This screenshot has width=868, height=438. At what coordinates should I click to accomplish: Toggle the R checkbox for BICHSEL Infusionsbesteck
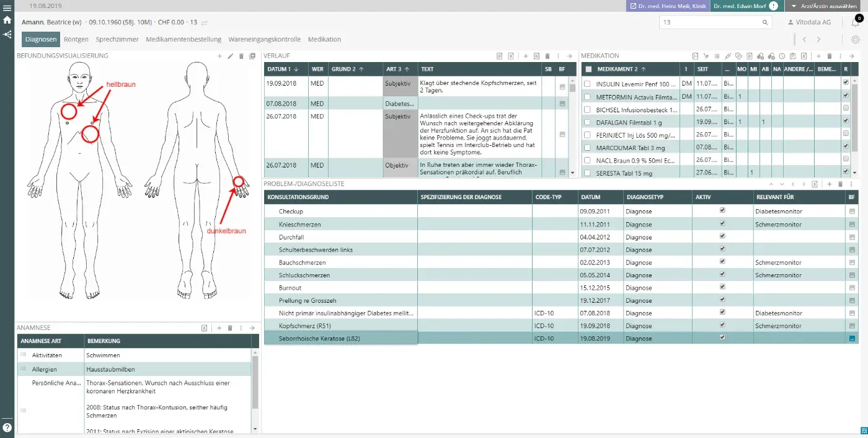[x=846, y=108]
